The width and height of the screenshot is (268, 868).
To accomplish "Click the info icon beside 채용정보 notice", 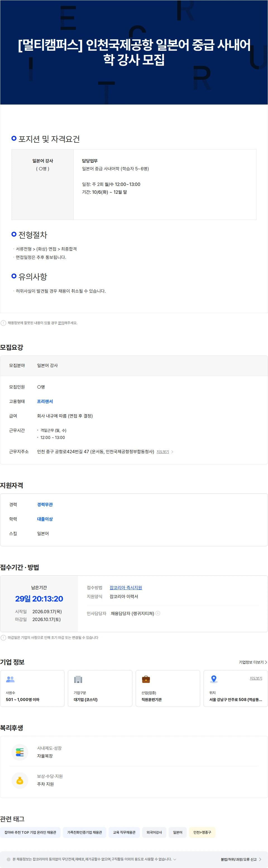I will [x=3, y=323].
